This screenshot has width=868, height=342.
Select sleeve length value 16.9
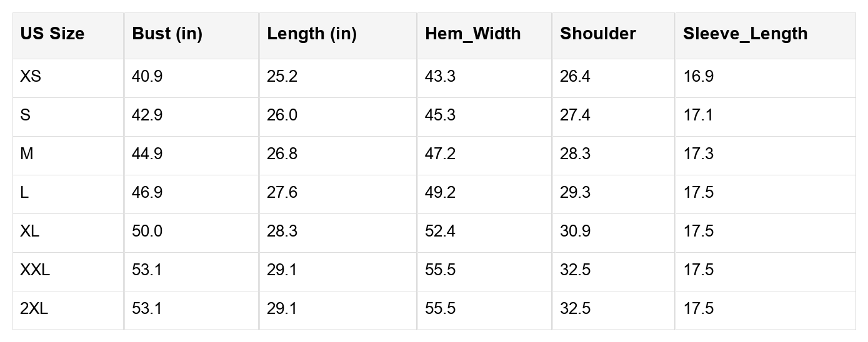[x=699, y=77]
